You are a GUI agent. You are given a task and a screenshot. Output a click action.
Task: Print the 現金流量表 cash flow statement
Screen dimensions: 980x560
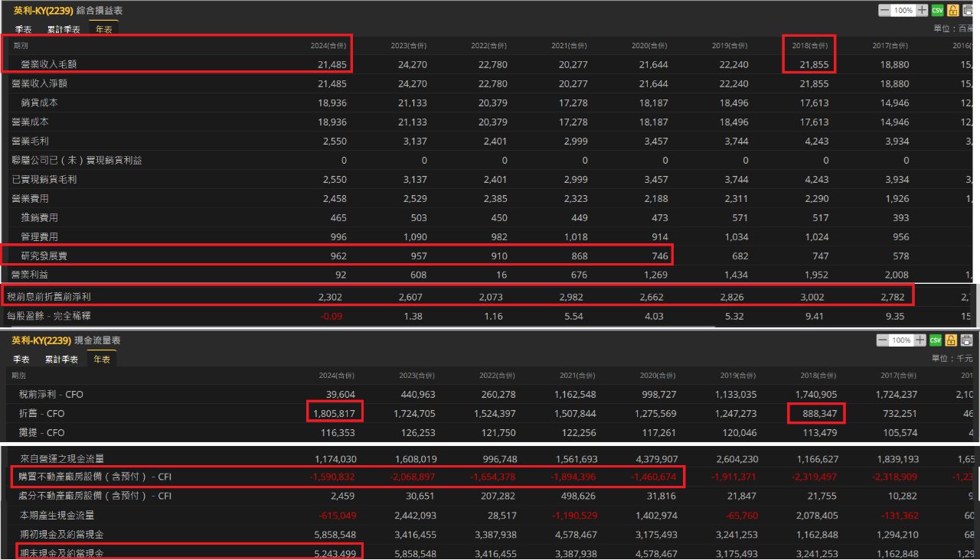(x=968, y=340)
